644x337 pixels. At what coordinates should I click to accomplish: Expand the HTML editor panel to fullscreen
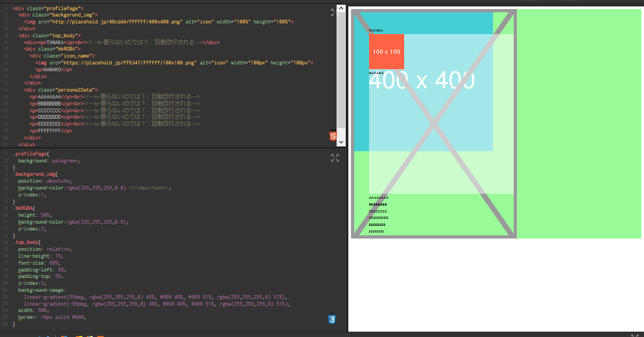[x=334, y=12]
